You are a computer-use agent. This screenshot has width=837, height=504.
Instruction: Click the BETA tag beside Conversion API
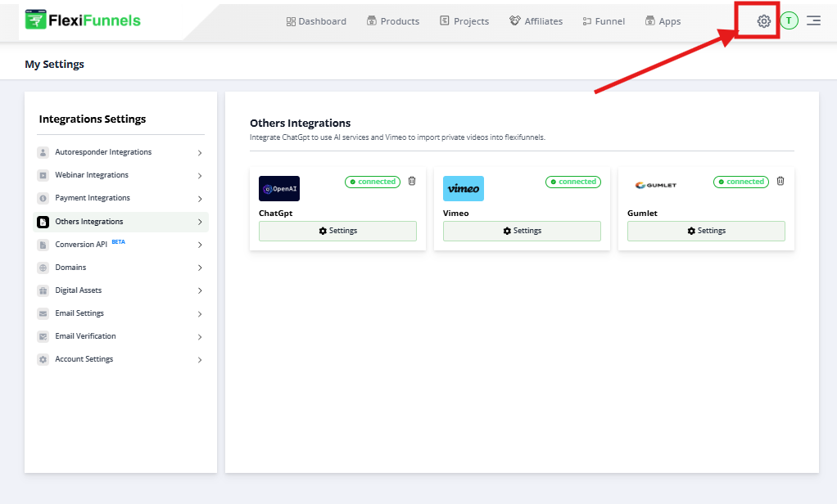tap(119, 242)
